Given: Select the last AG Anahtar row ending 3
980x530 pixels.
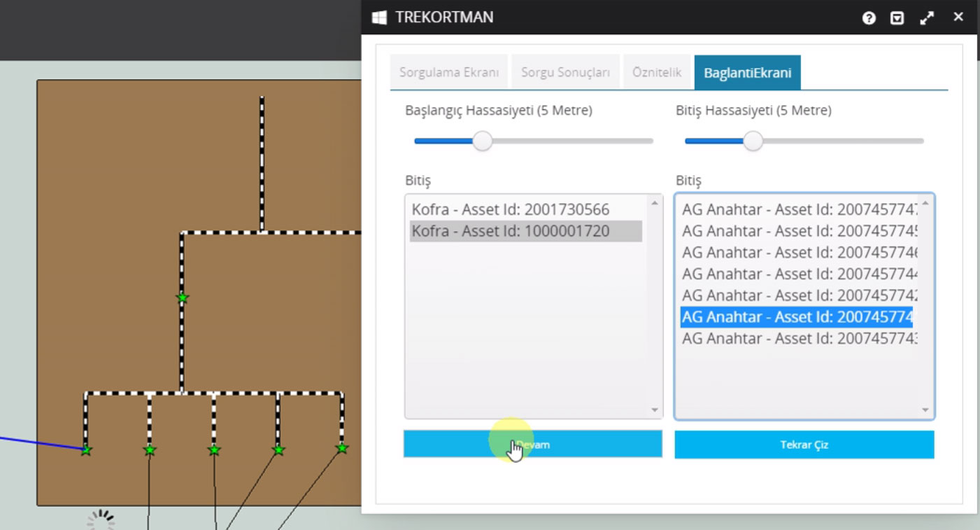Looking at the screenshot, I should pyautogui.click(x=797, y=338).
